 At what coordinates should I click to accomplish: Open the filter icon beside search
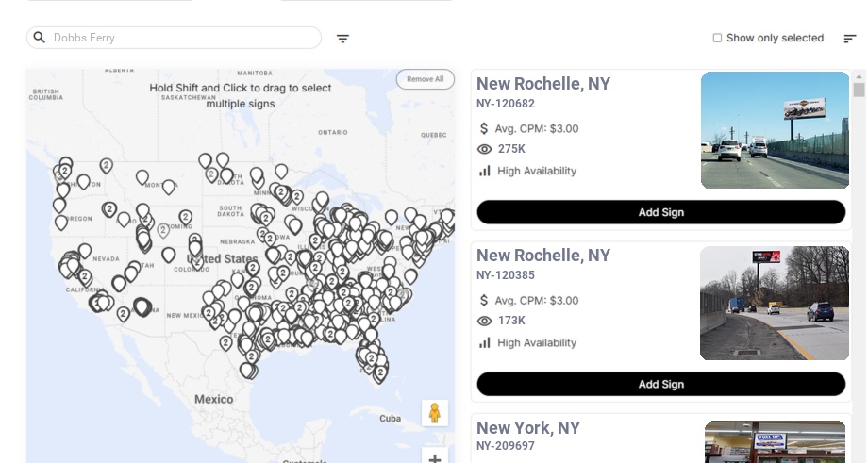tap(342, 39)
